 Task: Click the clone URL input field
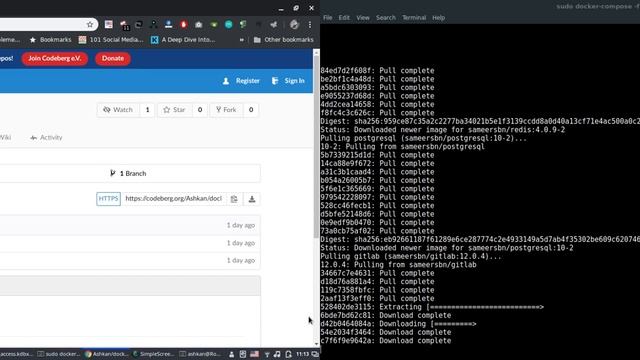(x=173, y=199)
